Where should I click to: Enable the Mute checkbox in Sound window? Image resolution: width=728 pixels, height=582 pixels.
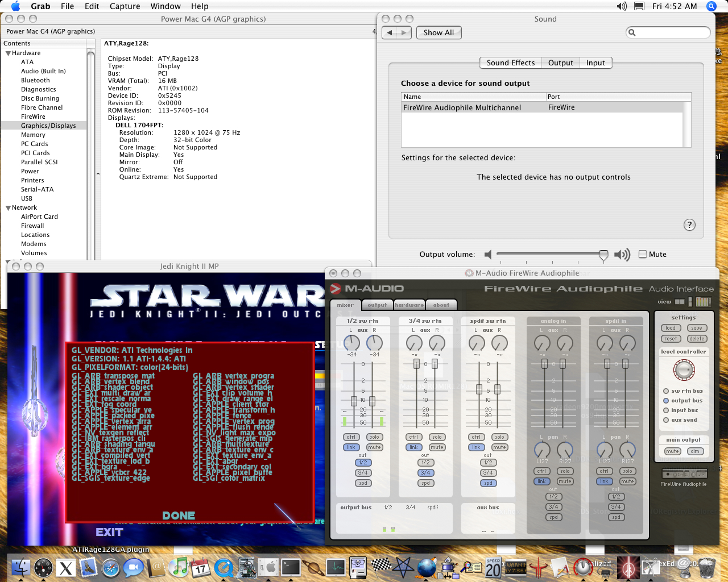[643, 254]
